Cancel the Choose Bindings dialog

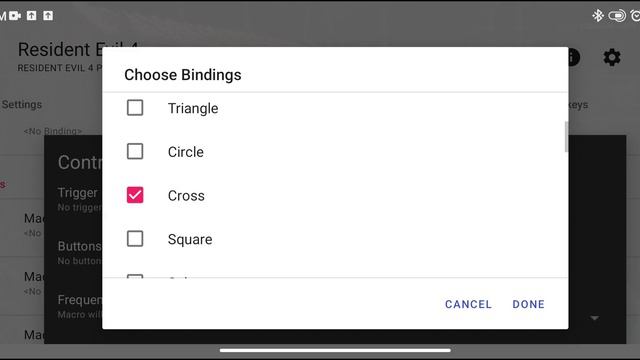[468, 304]
